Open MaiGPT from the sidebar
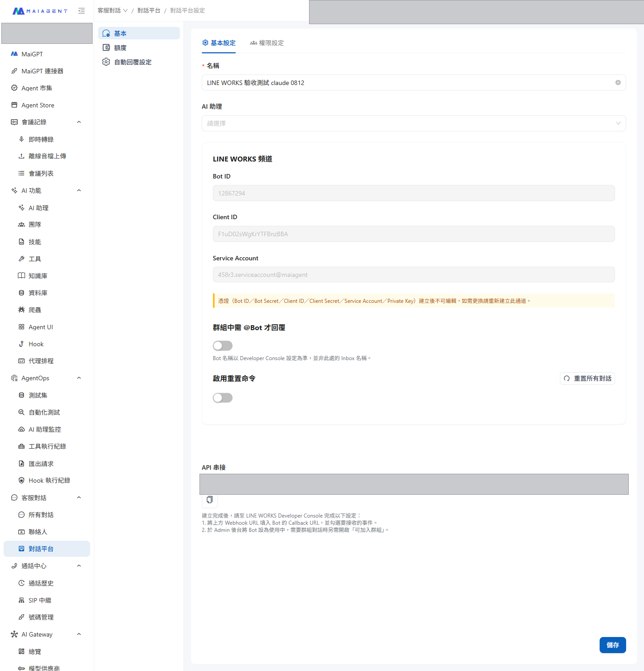644x671 pixels. (32, 54)
